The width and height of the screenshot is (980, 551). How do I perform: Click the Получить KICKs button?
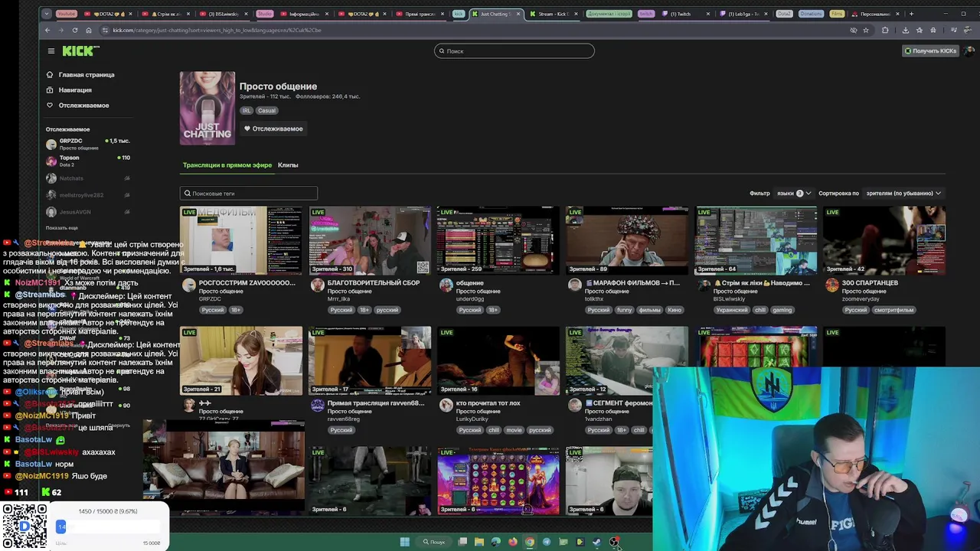(930, 51)
